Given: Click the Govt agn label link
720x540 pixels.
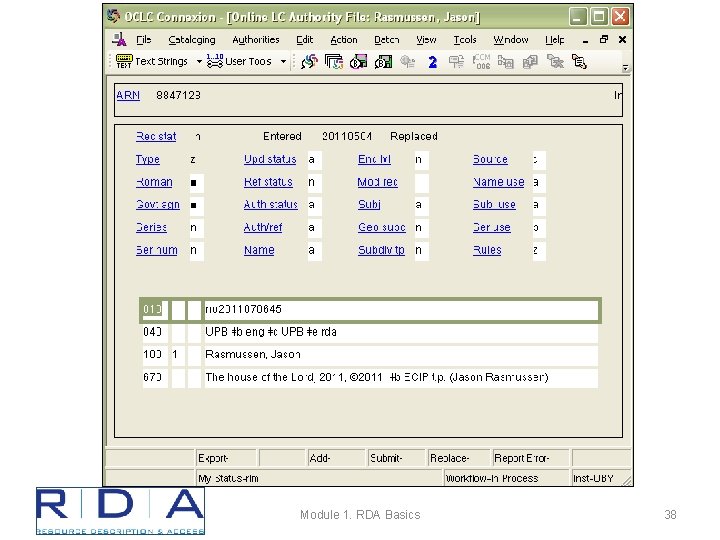Looking at the screenshot, I should coord(158,204).
